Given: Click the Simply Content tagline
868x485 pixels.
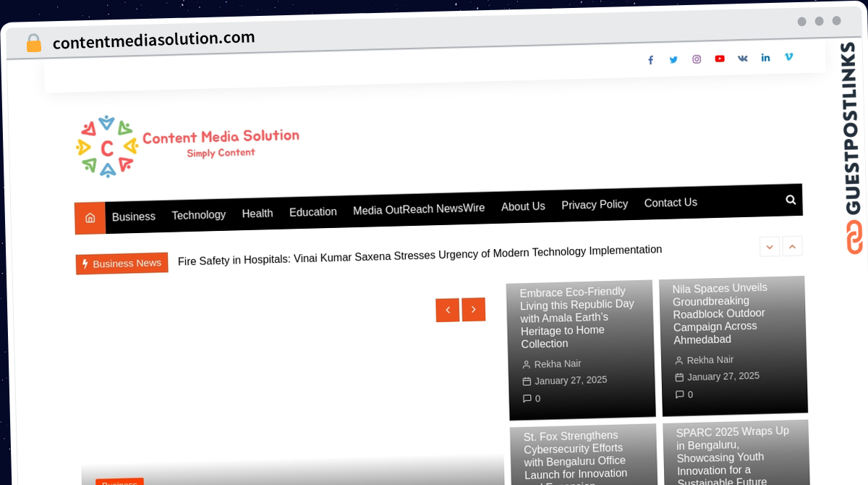Looking at the screenshot, I should (x=221, y=153).
